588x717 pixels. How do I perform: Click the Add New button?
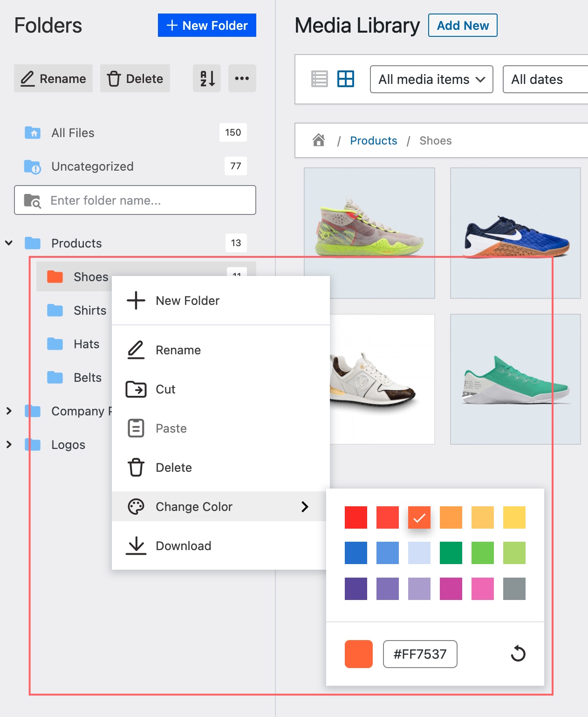point(463,25)
